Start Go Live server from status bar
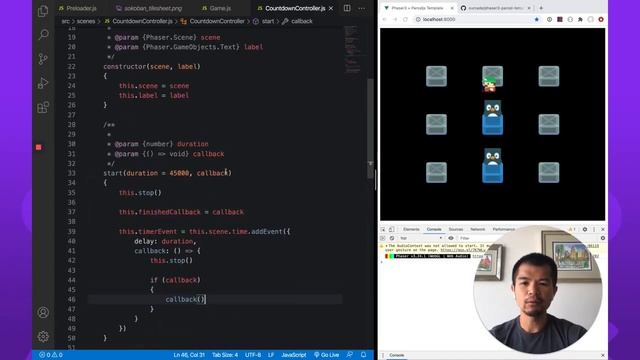This screenshot has width=640, height=360. 327,355
